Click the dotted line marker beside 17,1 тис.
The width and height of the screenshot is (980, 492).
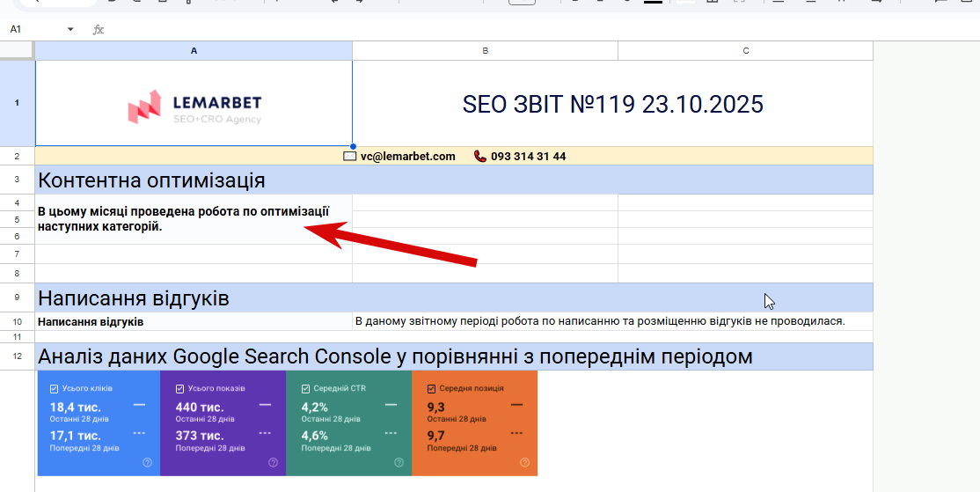pos(139,433)
